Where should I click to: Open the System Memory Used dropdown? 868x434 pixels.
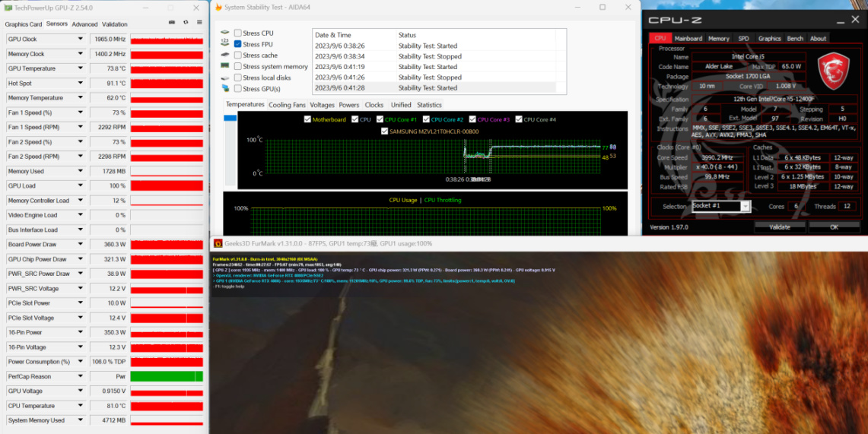81,420
